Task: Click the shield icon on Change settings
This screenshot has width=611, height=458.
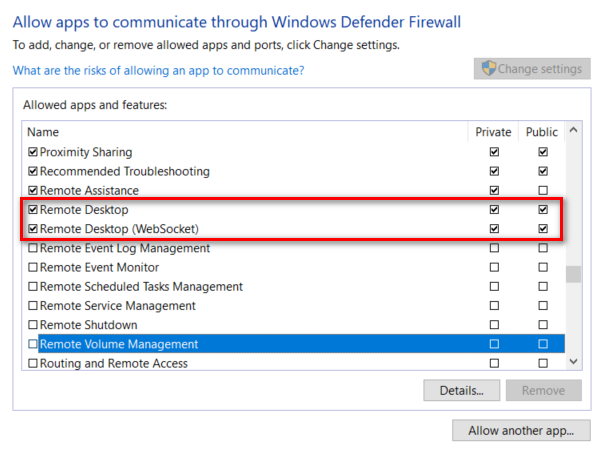Action: (x=489, y=69)
